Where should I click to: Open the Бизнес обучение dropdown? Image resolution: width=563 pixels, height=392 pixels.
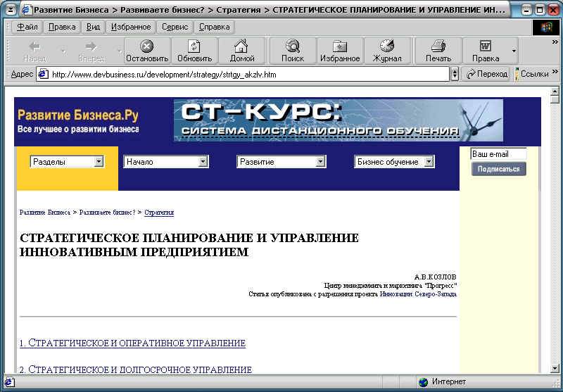pyautogui.click(x=429, y=162)
